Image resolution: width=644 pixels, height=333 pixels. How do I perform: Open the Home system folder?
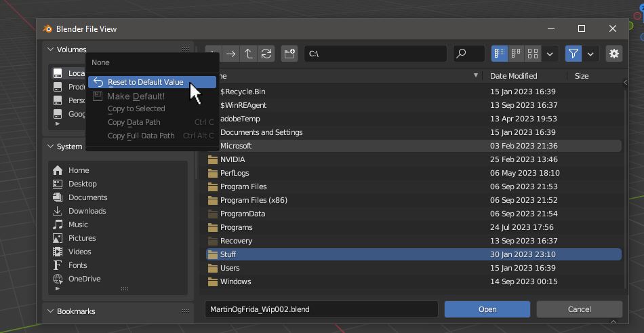(x=118, y=170)
